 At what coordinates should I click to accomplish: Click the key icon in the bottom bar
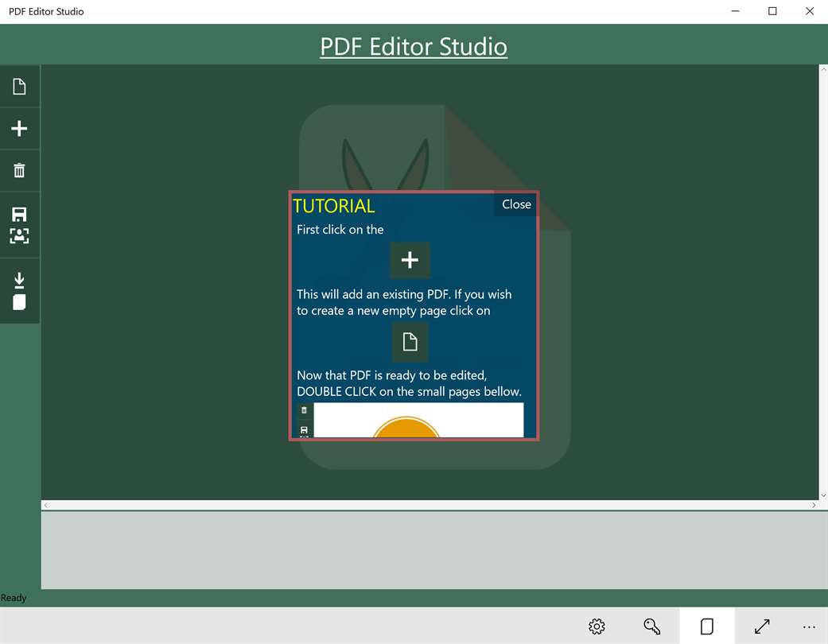[x=651, y=626]
